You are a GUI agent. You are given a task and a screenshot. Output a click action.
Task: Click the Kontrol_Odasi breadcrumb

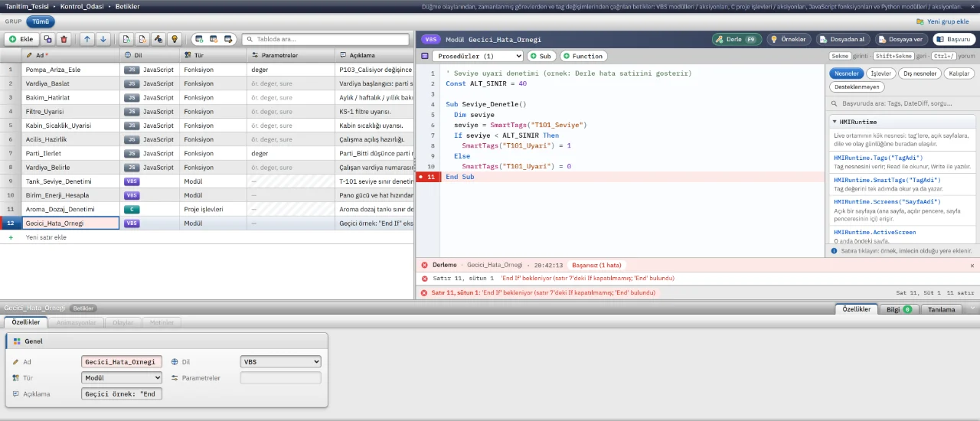pos(82,6)
